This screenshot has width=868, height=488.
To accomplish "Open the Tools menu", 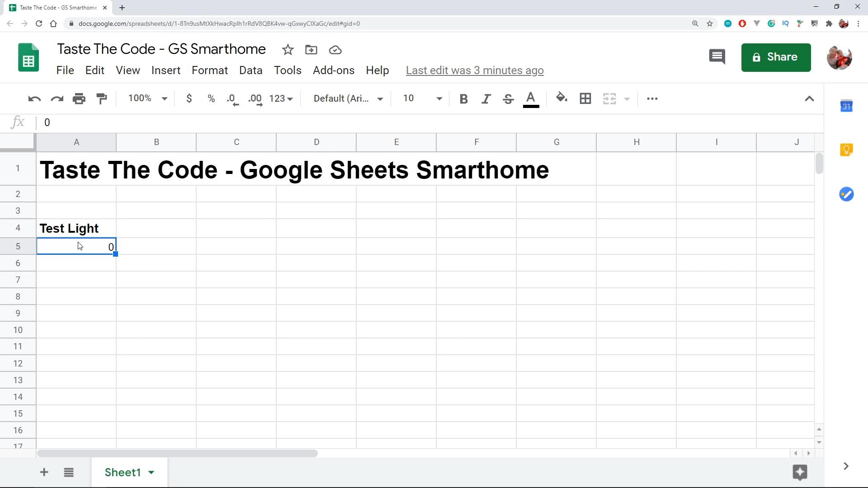I will 288,70.
